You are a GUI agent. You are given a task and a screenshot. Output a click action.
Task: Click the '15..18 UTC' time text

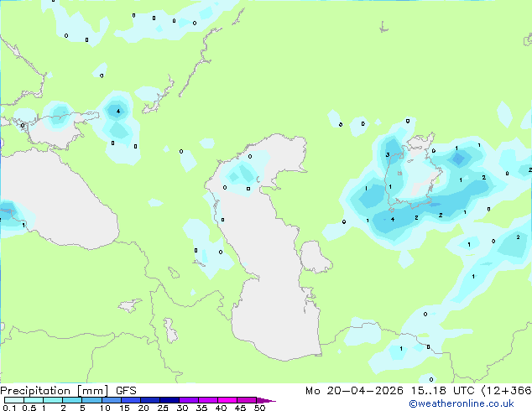coord(443,391)
